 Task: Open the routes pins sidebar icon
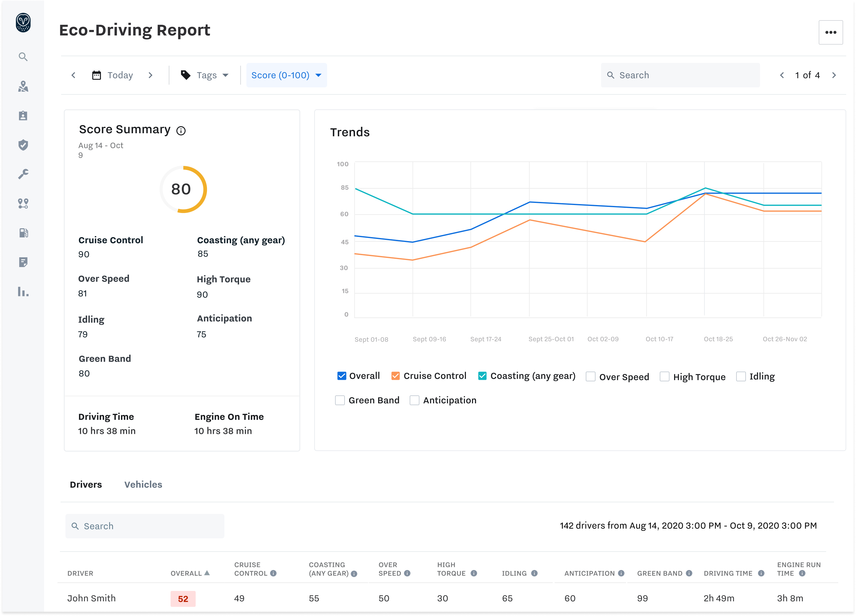(23, 203)
